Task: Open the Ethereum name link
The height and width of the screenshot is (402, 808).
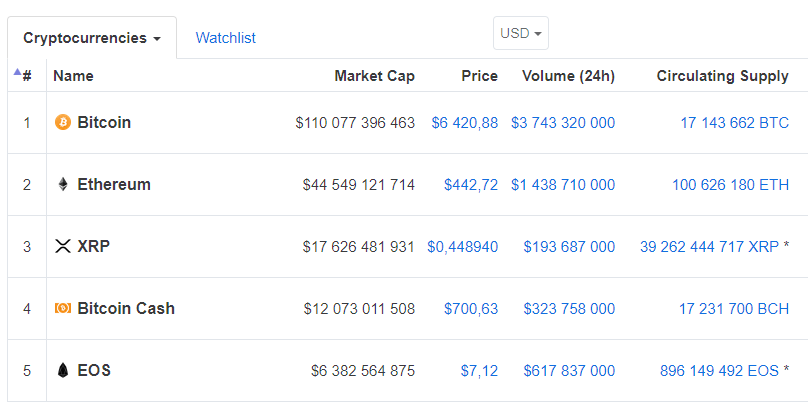Action: pyautogui.click(x=114, y=185)
